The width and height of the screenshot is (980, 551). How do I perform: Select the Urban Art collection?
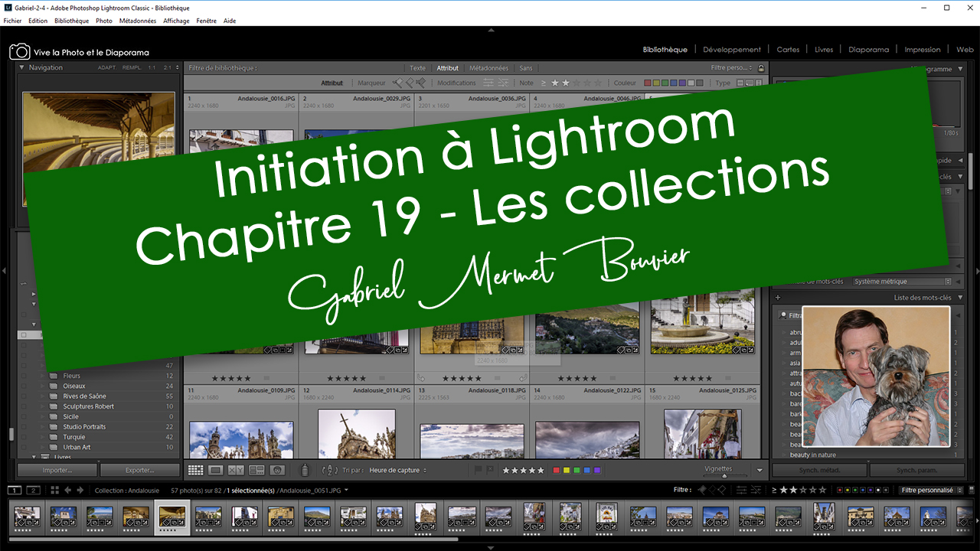coord(77,447)
